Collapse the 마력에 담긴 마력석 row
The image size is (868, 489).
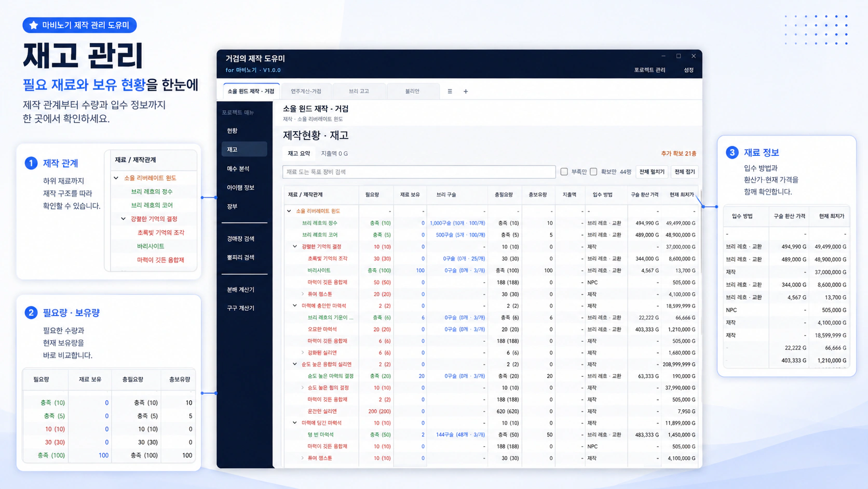pyautogui.click(x=295, y=423)
